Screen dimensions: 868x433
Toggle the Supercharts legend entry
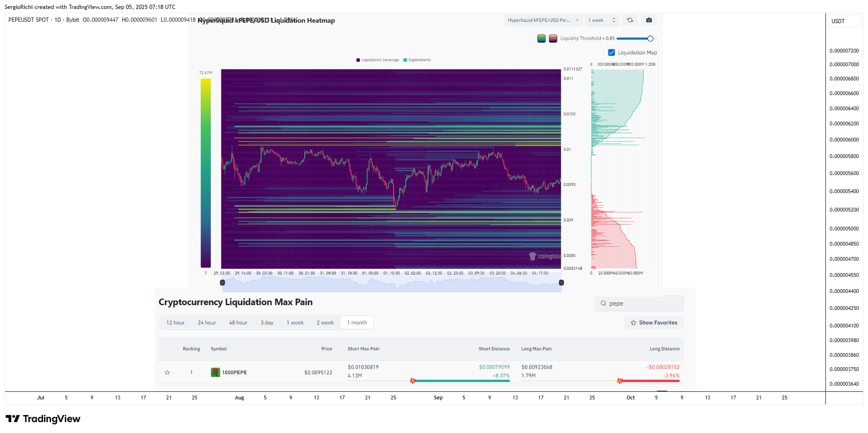tap(417, 60)
